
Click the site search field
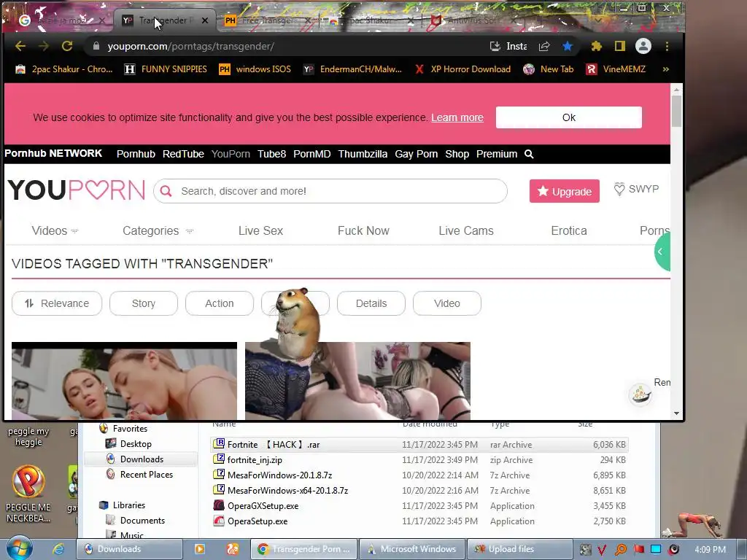[x=330, y=191]
